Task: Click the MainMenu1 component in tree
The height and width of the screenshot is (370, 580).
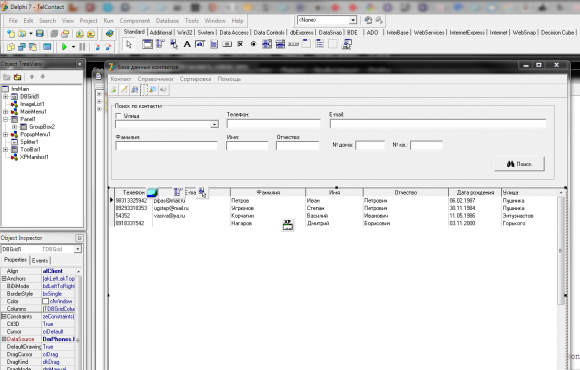Action: [33, 112]
